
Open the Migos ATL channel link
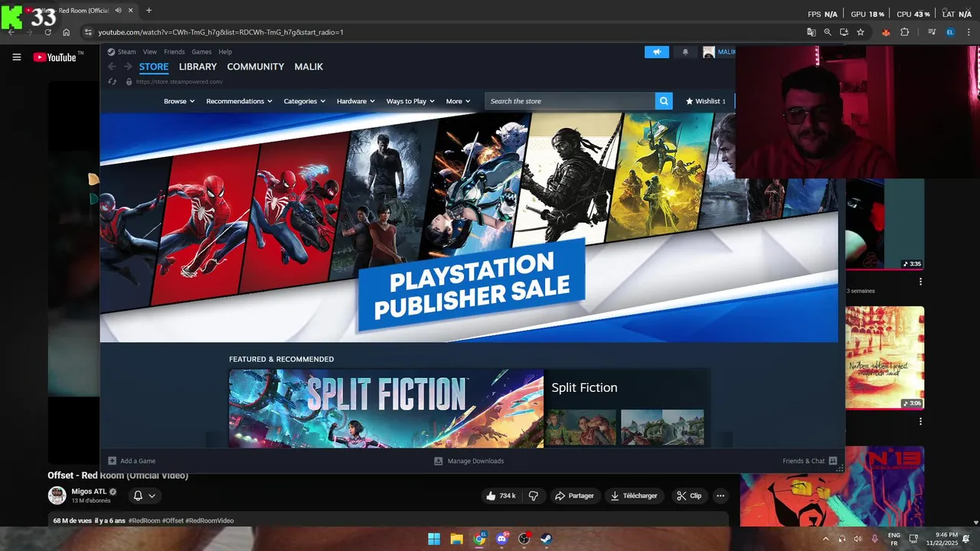point(89,491)
